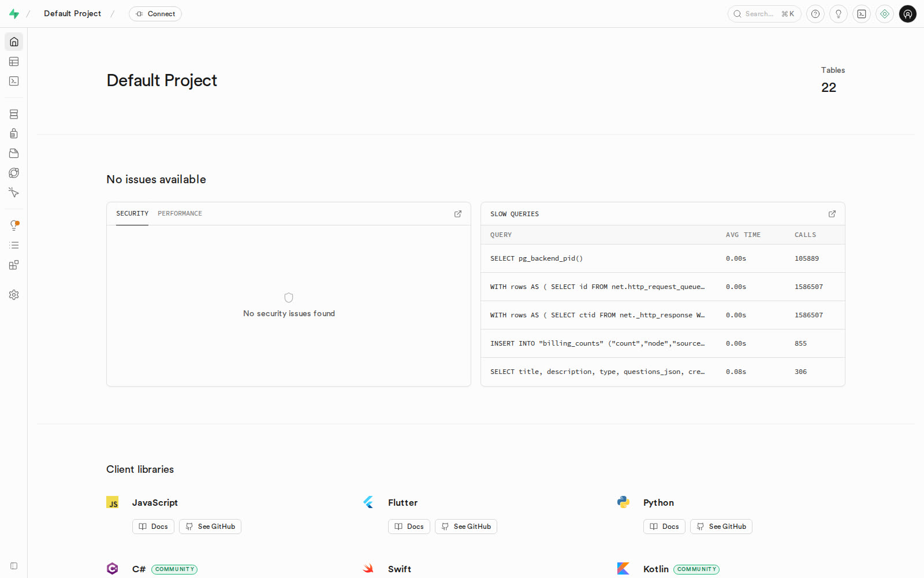
Task: Open the top-bar Advisor lightbulb icon
Action: tap(839, 14)
